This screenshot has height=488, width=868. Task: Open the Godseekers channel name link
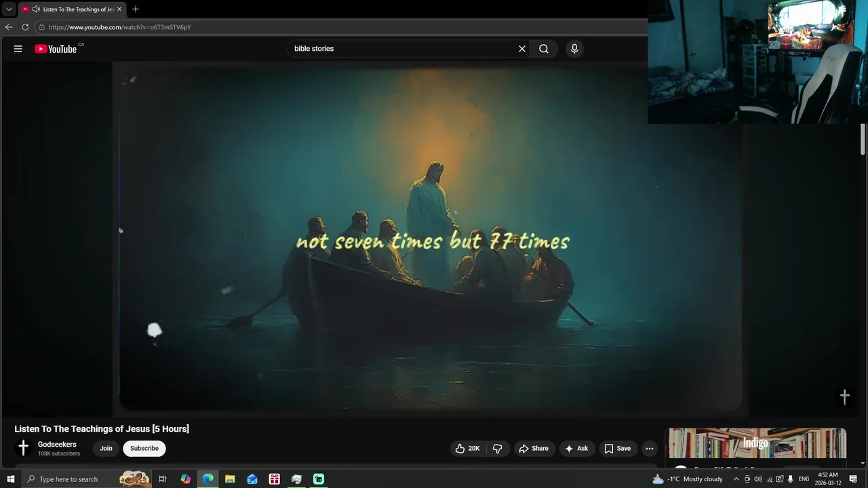(x=57, y=445)
